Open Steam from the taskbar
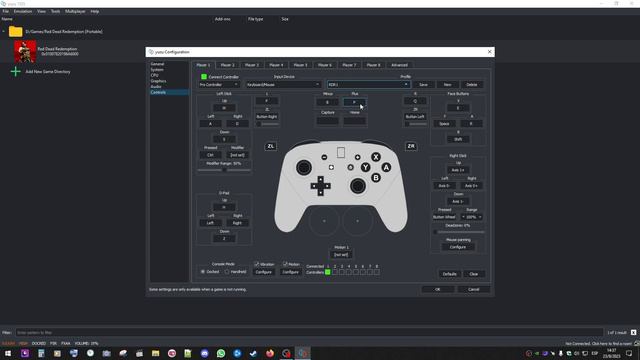 253,353
